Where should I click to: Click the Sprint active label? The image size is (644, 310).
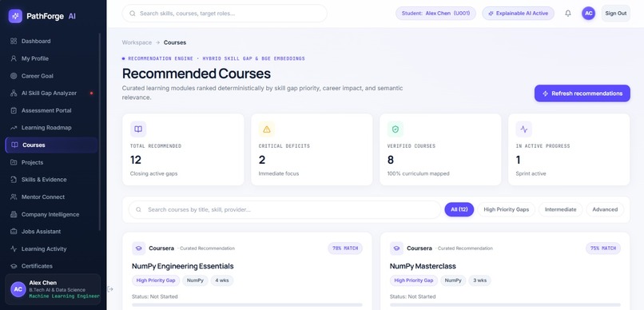(531, 173)
